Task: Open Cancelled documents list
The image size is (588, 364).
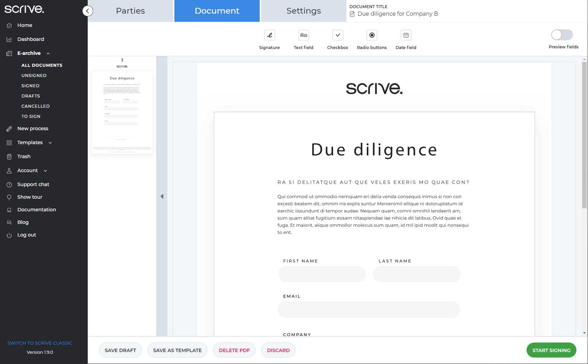Action: [x=35, y=106]
